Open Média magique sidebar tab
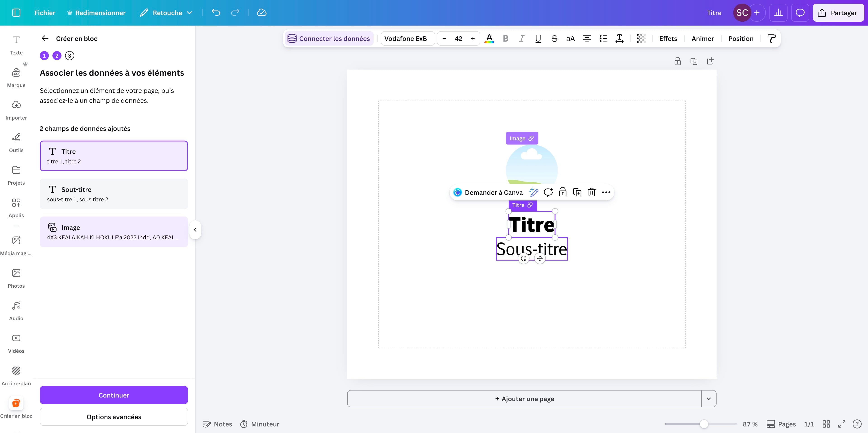The image size is (868, 433). pos(16,246)
